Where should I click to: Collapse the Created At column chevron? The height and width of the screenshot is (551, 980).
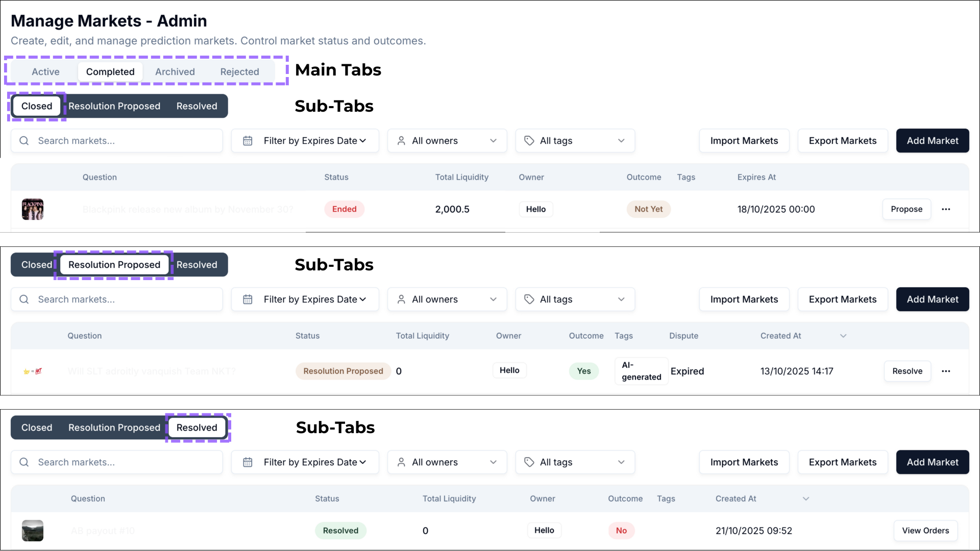click(843, 336)
